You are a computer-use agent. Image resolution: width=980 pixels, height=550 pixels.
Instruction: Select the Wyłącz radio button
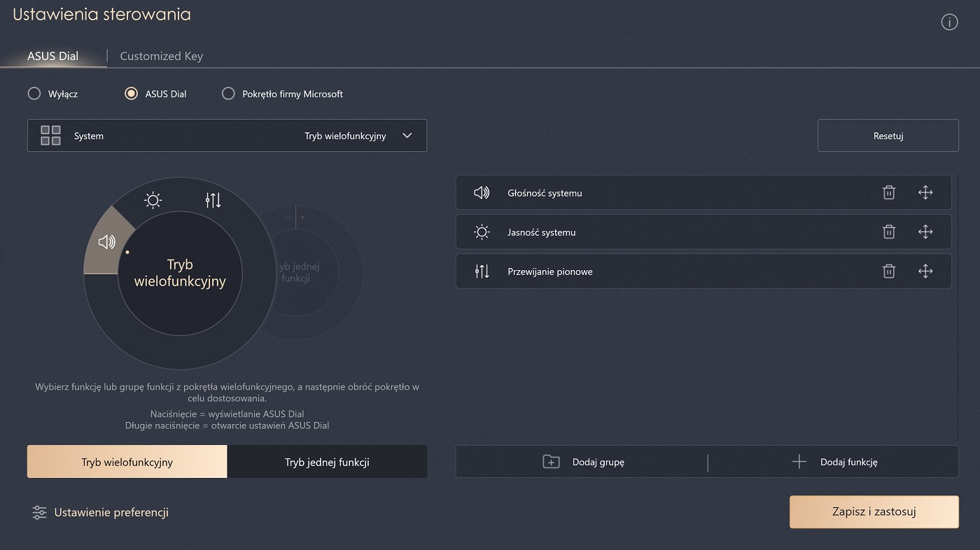(34, 94)
